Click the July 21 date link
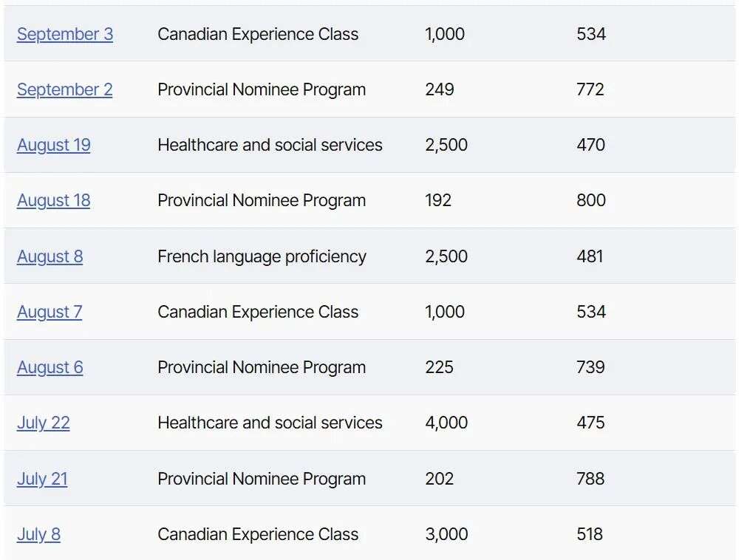The image size is (747, 560). (x=42, y=479)
